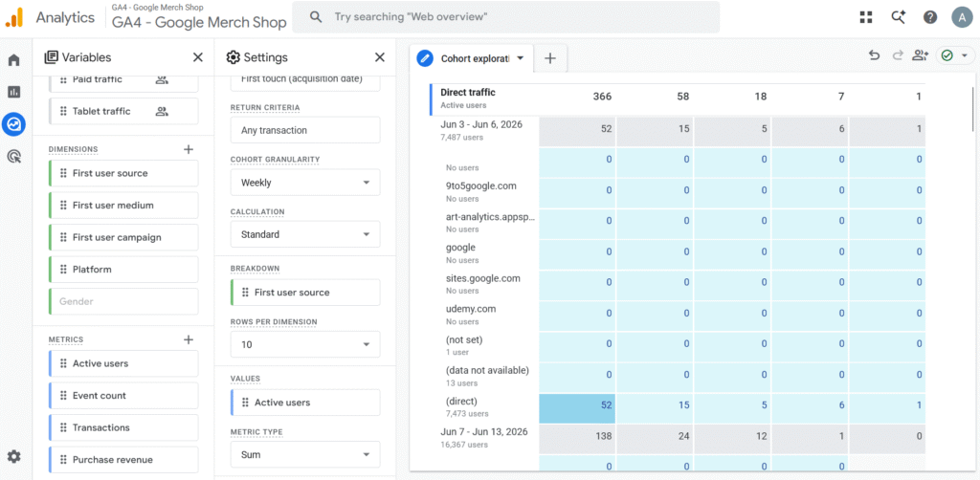The height and width of the screenshot is (480, 980).
Task: Open the Reports navigation icon
Action: point(13,92)
